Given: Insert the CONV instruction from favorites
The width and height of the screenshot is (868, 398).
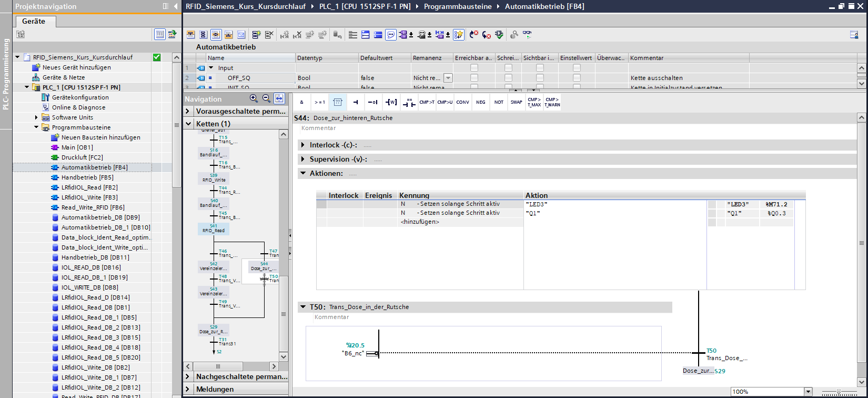Looking at the screenshot, I should click(462, 102).
